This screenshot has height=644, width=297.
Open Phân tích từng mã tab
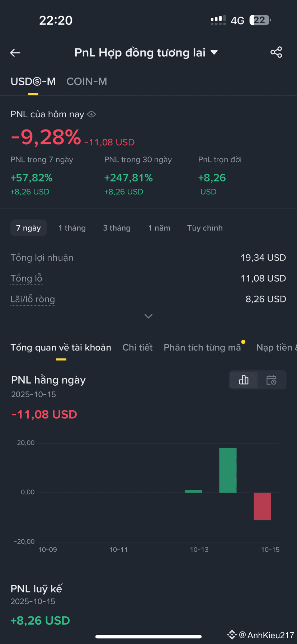(202, 347)
